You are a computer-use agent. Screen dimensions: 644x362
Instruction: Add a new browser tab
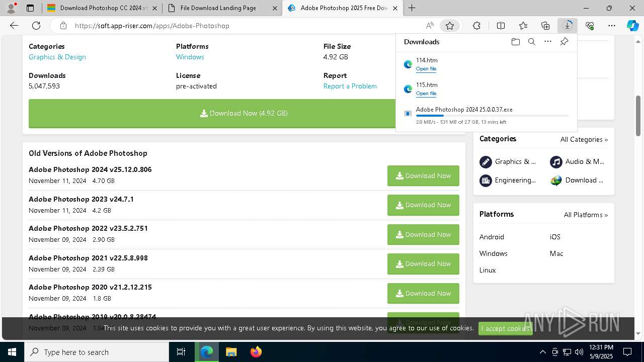[x=412, y=8]
